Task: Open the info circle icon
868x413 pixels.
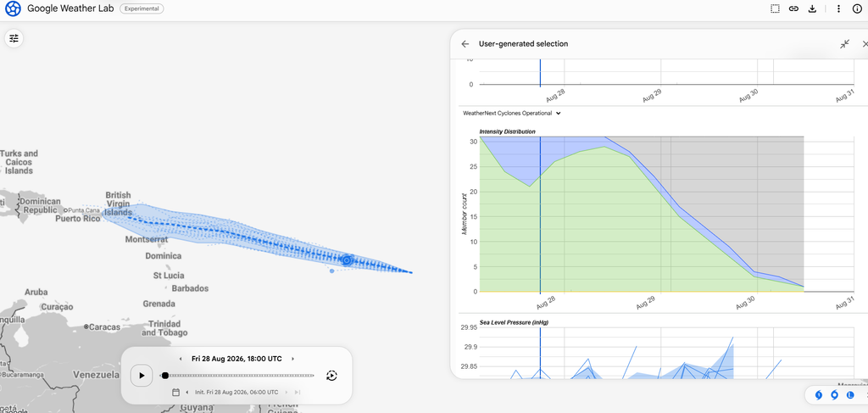Action: click(857, 8)
